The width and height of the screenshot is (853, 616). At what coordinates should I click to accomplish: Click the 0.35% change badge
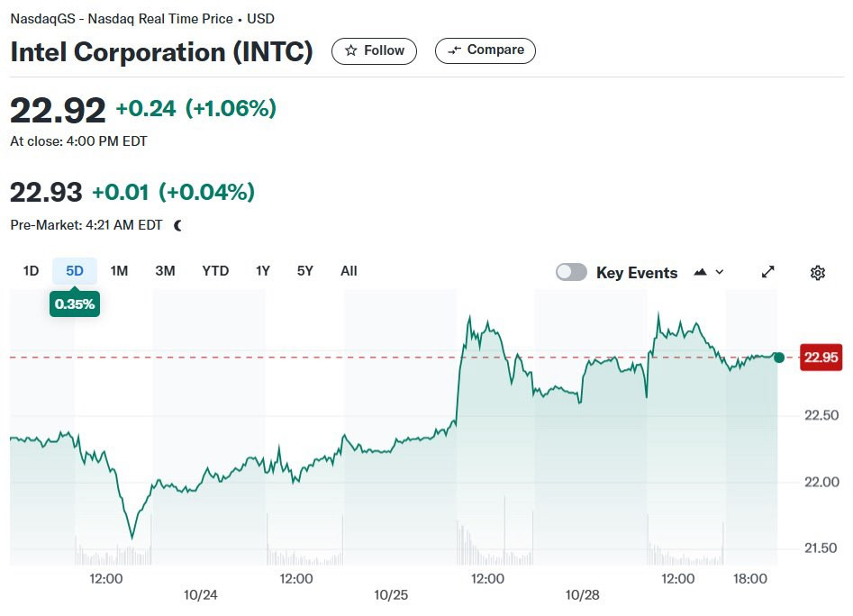75,303
